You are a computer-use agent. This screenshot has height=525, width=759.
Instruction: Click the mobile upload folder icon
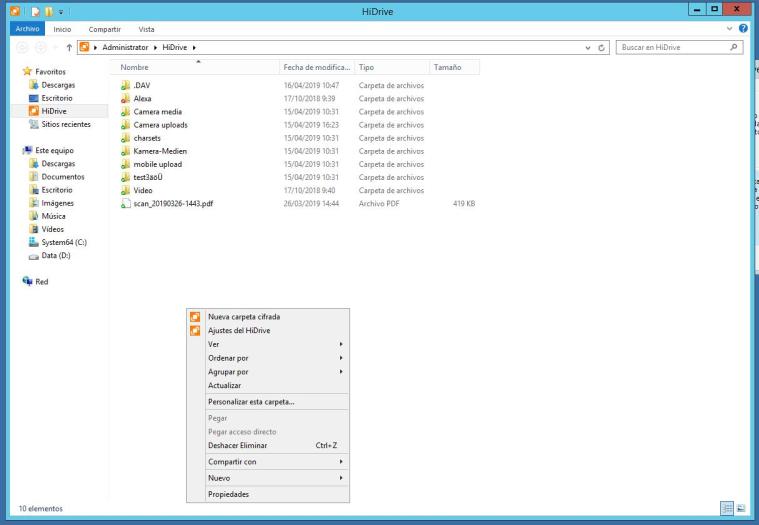tap(125, 164)
